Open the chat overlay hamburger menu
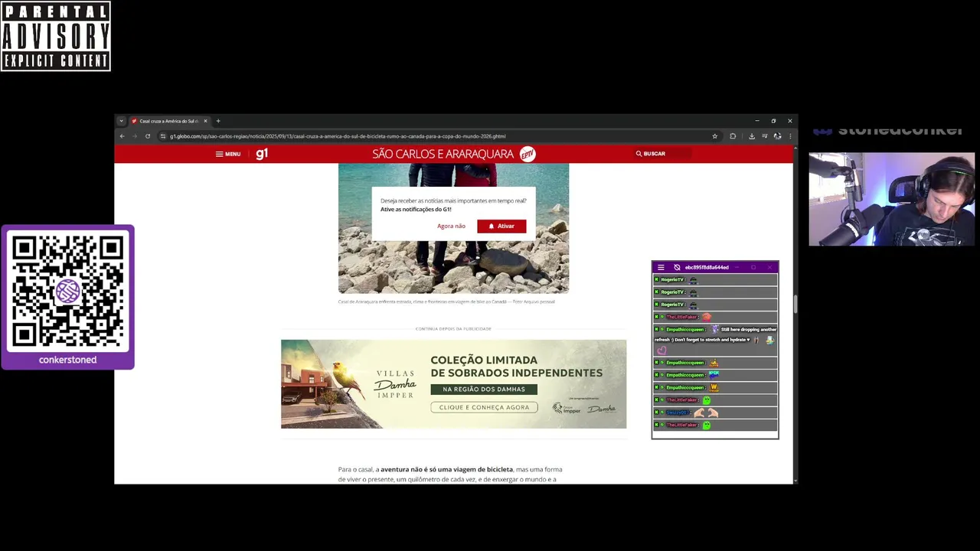 [x=661, y=267]
